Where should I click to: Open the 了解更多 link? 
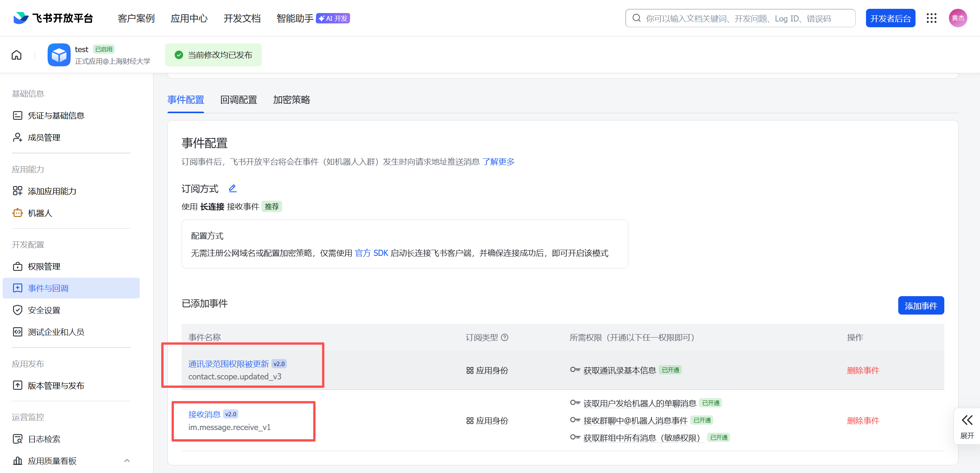pos(498,162)
